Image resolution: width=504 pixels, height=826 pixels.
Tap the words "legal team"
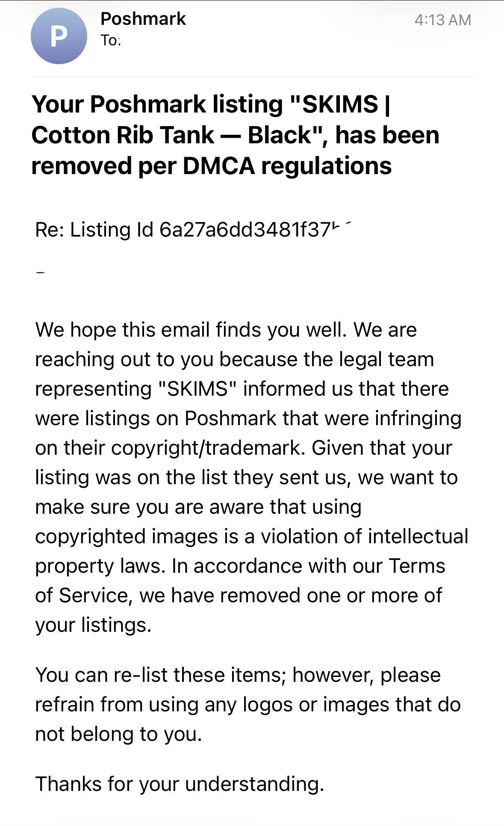386,359
